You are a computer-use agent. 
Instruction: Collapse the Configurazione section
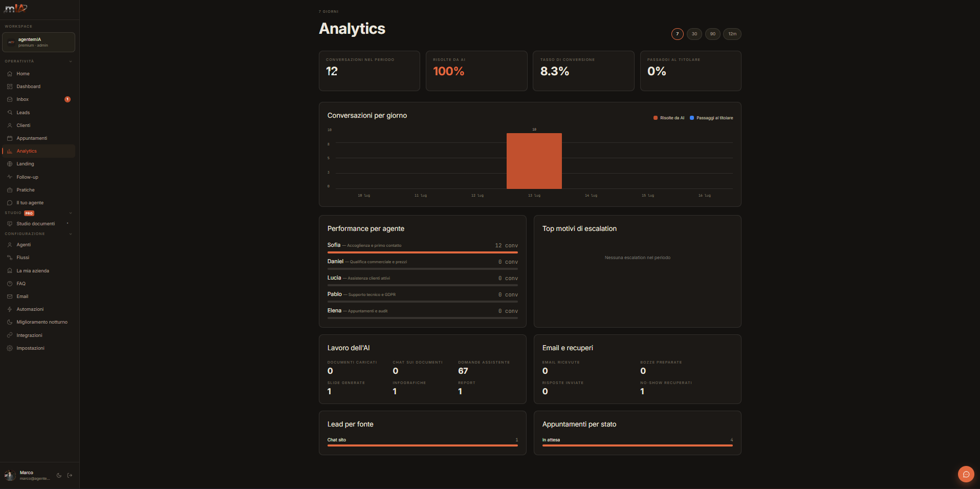point(71,234)
